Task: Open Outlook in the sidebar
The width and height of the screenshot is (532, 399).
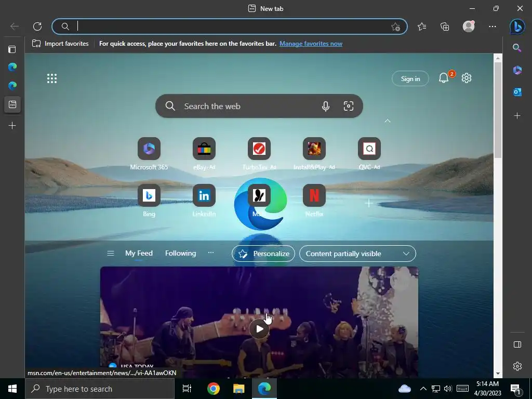Action: pos(517,92)
